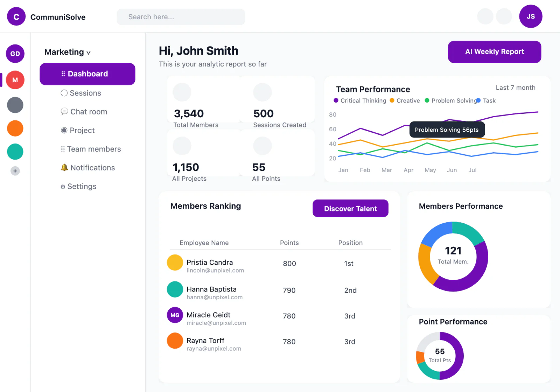Screen dimensions: 560x392
Task: Click Rayna Torff's orange avatar
Action: click(x=175, y=341)
